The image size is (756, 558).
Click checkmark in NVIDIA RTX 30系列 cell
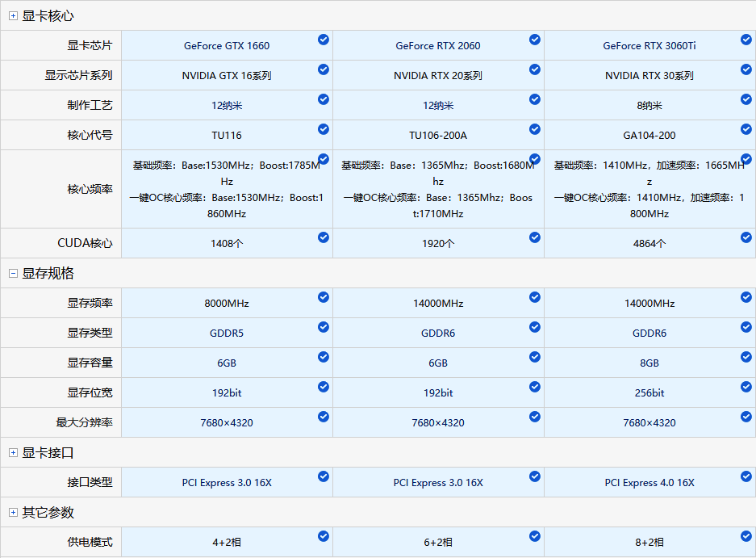click(x=746, y=69)
